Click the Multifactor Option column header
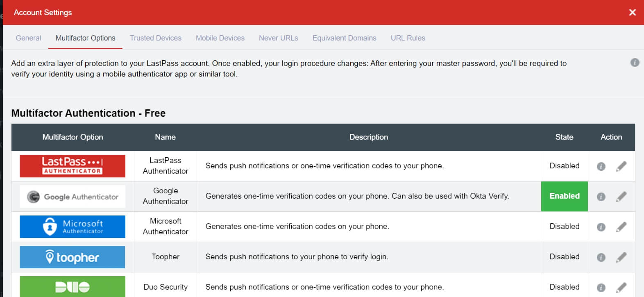Image resolution: width=644 pixels, height=297 pixels. (73, 137)
